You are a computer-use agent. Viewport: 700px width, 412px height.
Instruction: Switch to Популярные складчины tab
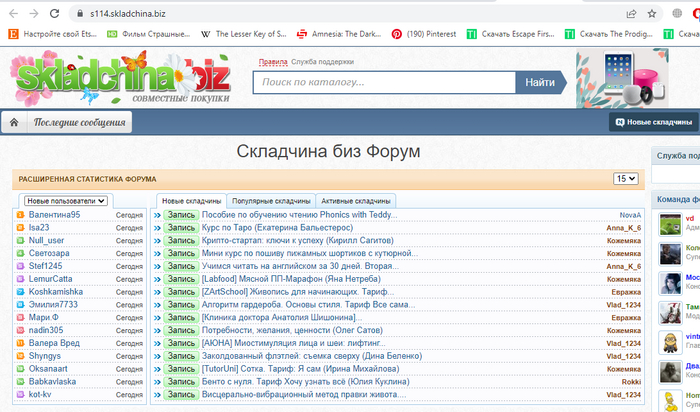click(x=271, y=201)
